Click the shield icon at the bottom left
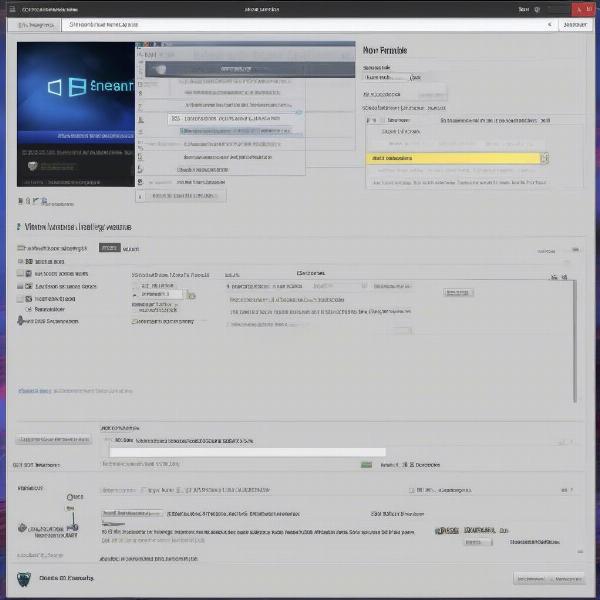The height and width of the screenshot is (600, 600). click(24, 579)
